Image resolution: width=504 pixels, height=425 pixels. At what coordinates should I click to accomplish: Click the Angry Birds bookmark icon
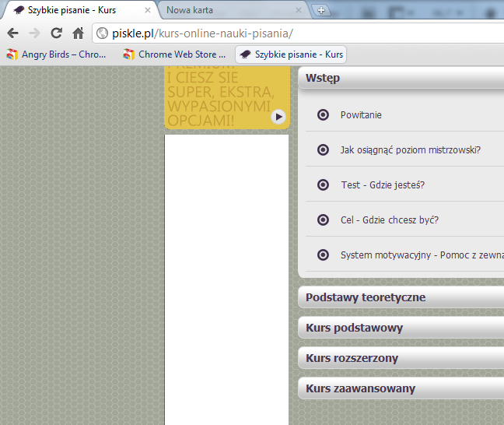(x=12, y=54)
